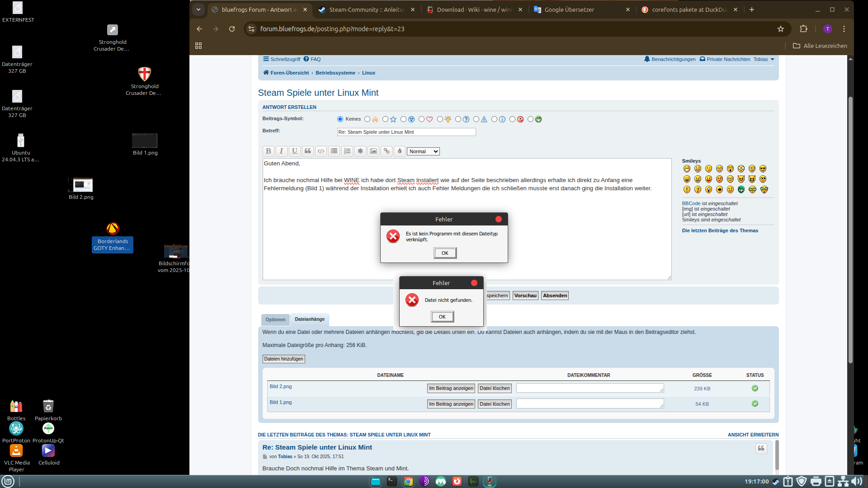This screenshot has height=488, width=868.
Task: Open the font colour droplet button
Action: click(400, 151)
